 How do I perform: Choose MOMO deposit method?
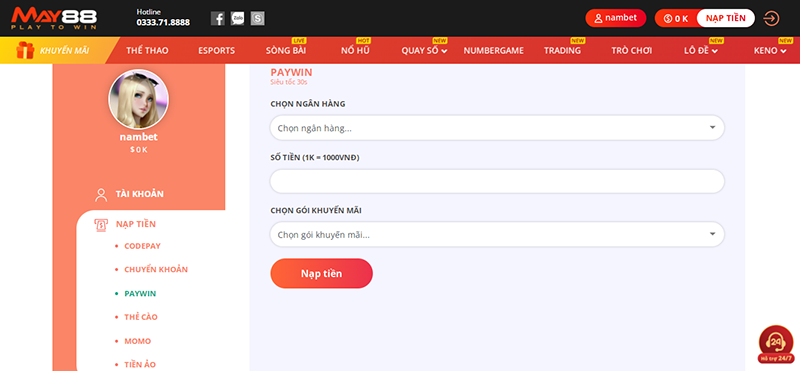click(138, 341)
